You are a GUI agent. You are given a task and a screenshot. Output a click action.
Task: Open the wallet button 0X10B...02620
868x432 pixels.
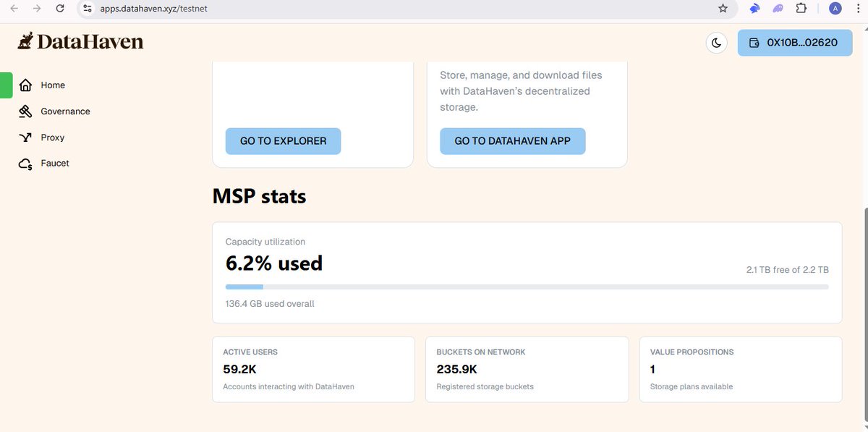[x=795, y=43]
